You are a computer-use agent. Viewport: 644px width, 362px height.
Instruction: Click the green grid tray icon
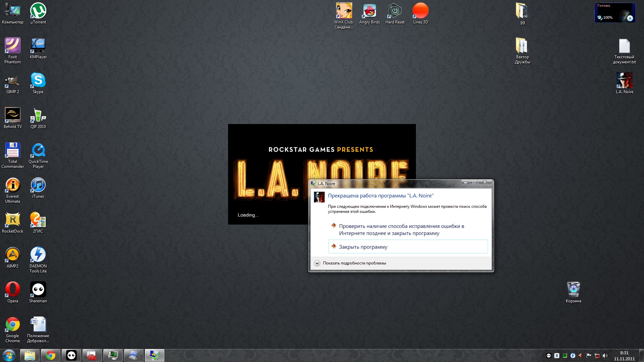(x=565, y=356)
